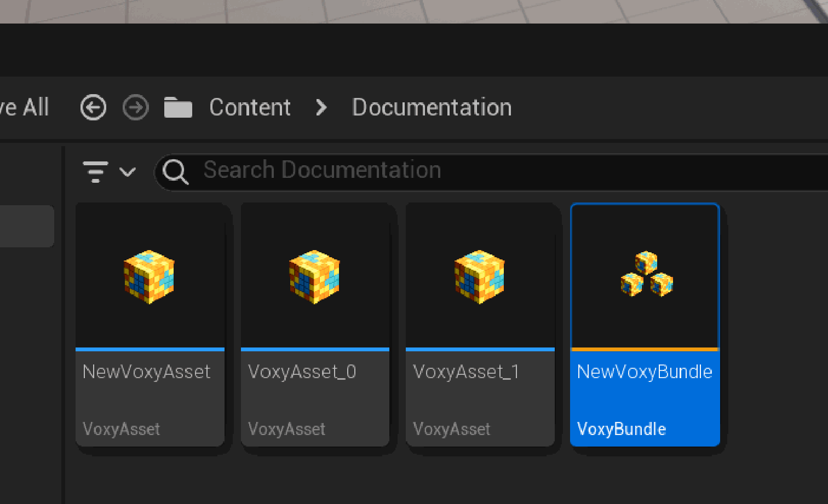The height and width of the screenshot is (504, 828).
Task: Select the highlighted item in left panel
Action: (26, 226)
